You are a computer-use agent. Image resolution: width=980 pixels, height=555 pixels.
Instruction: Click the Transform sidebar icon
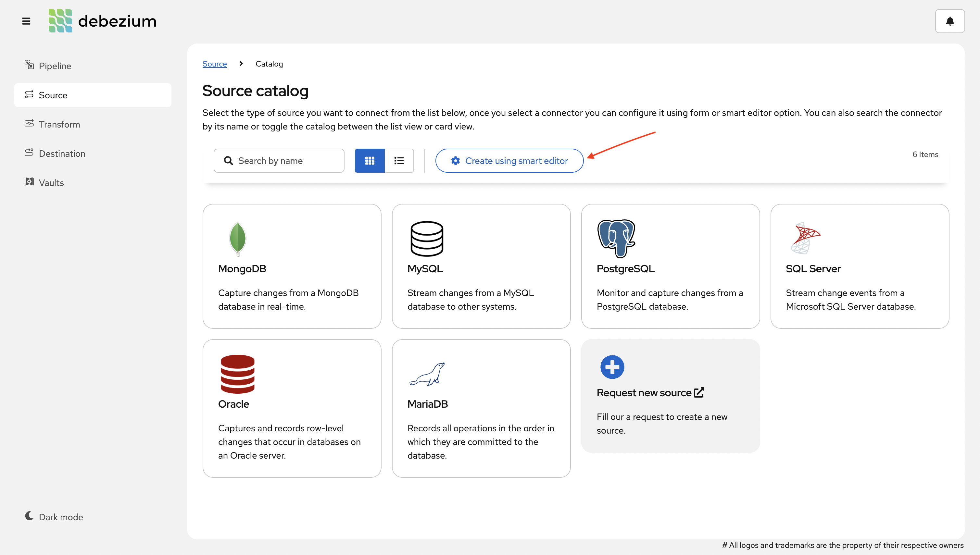coord(29,124)
